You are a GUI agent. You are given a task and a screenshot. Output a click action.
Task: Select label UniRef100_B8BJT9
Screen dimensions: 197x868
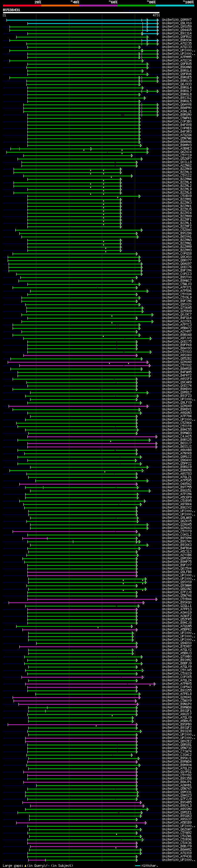(177, 846)
